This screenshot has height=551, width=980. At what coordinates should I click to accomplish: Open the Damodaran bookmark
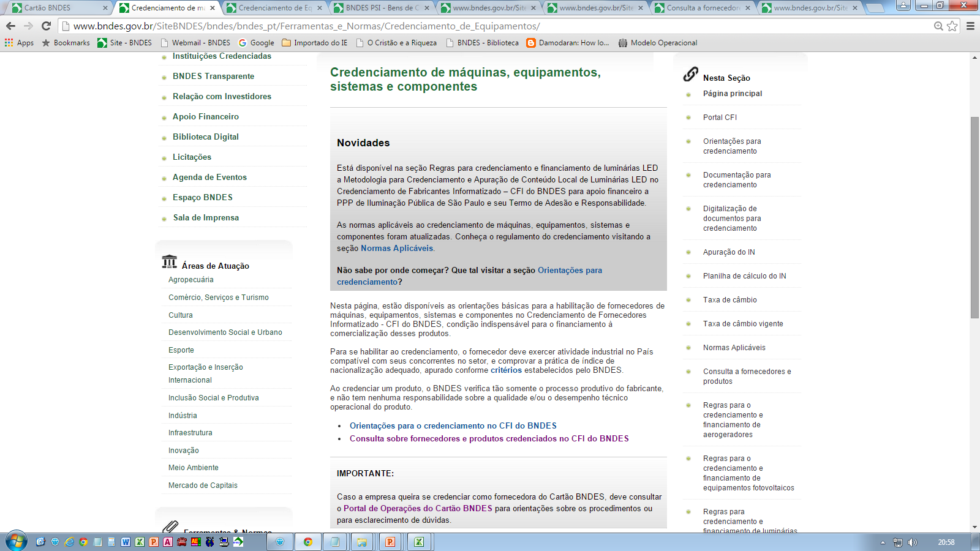568,43
